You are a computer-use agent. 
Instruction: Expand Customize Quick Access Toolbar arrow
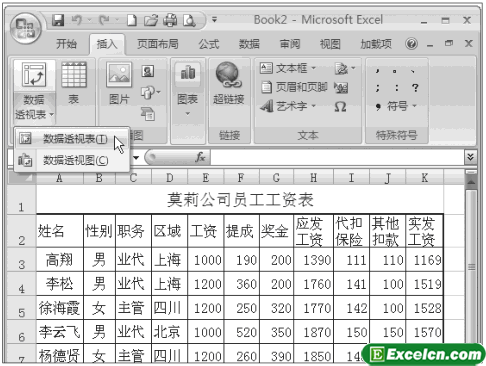pyautogui.click(x=215, y=20)
